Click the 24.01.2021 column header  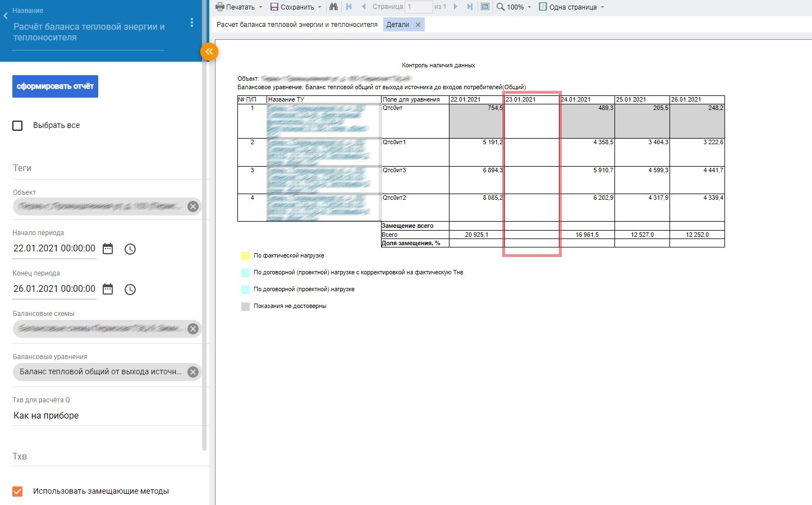(587, 99)
